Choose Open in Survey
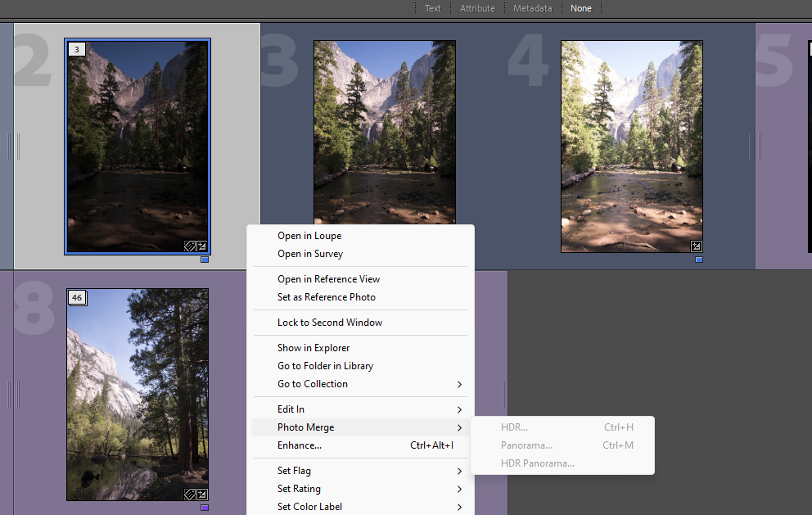The height and width of the screenshot is (515, 812). pyautogui.click(x=360, y=254)
